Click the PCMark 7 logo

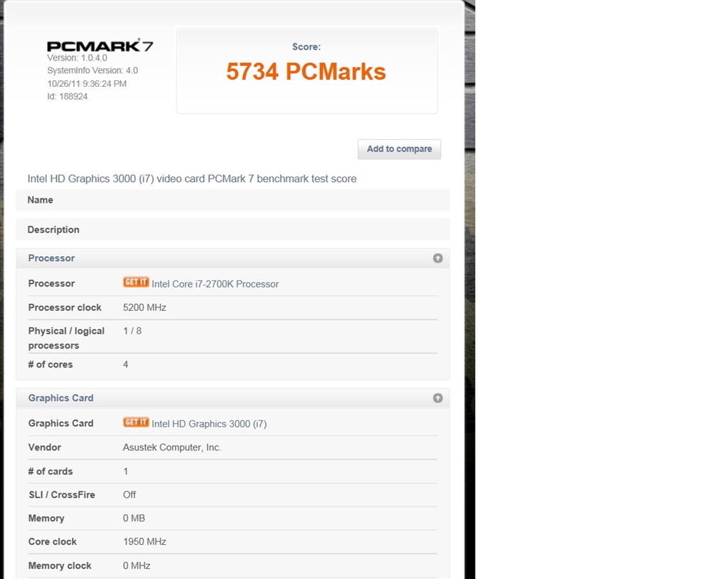pyautogui.click(x=100, y=46)
